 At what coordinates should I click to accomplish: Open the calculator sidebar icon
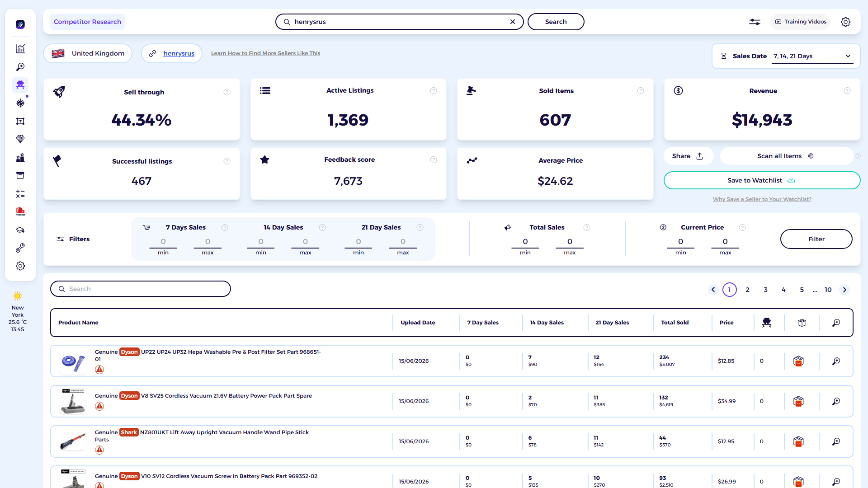tap(20, 194)
